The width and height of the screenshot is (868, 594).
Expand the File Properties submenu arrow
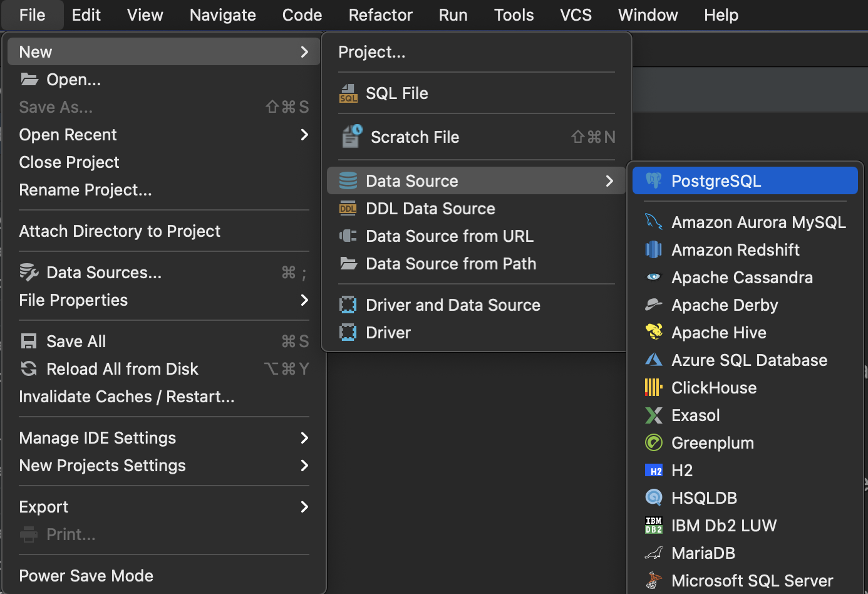point(304,300)
